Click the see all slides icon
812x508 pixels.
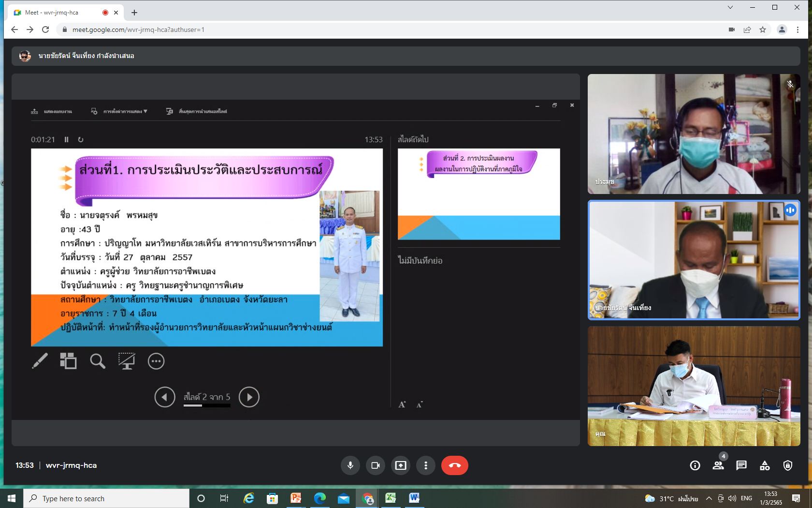coord(68,361)
